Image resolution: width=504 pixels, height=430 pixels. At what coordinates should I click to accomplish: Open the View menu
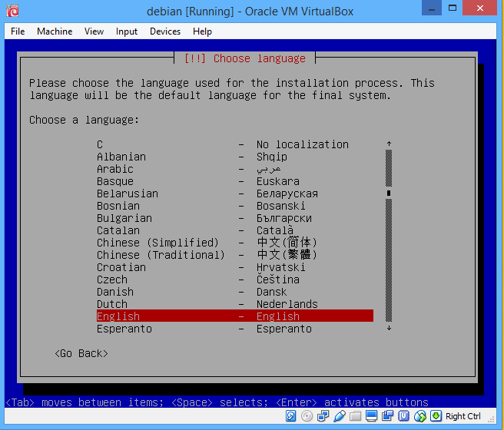click(x=94, y=31)
